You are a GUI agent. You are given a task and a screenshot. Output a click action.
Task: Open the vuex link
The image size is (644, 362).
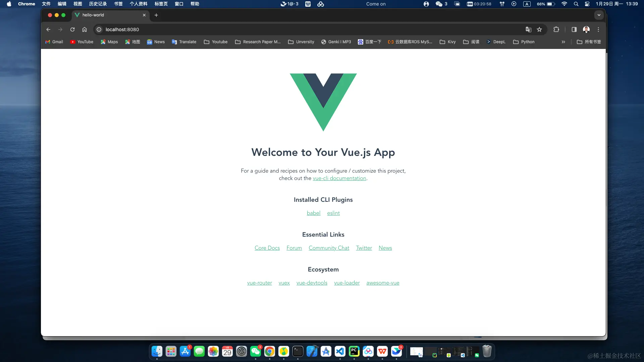click(x=284, y=283)
